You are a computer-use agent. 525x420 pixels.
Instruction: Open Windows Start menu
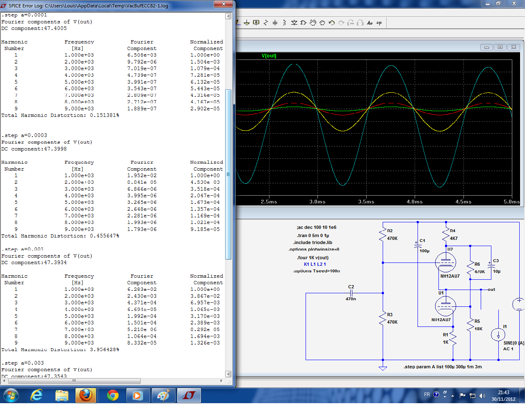pos(11,395)
